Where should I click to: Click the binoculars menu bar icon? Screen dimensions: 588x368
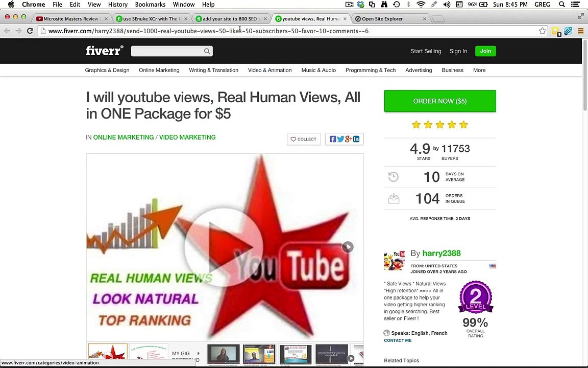(x=384, y=5)
